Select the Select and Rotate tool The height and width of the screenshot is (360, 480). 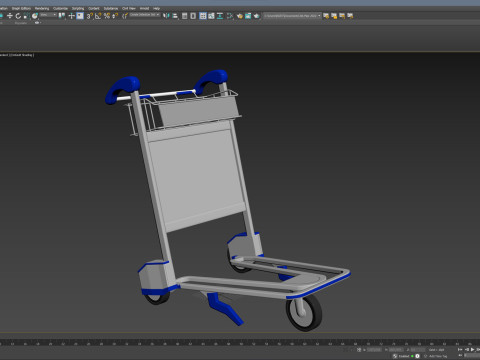(x=18, y=16)
